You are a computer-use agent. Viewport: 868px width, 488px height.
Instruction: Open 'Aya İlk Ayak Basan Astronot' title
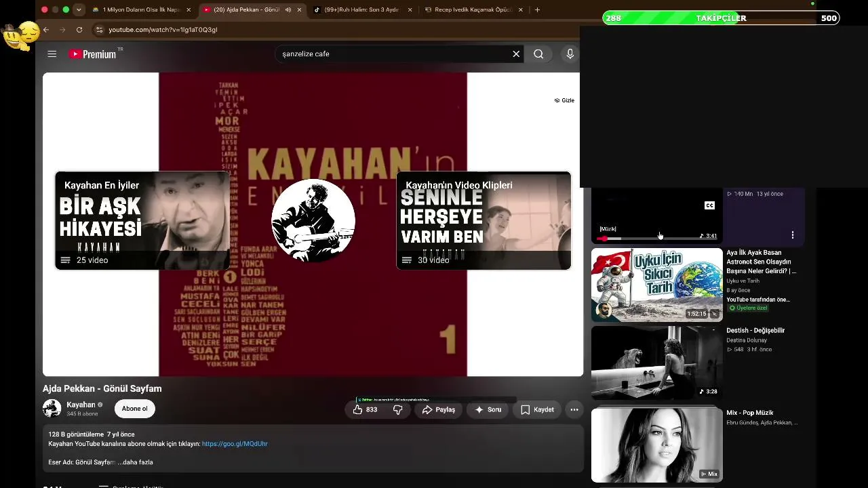(762, 262)
